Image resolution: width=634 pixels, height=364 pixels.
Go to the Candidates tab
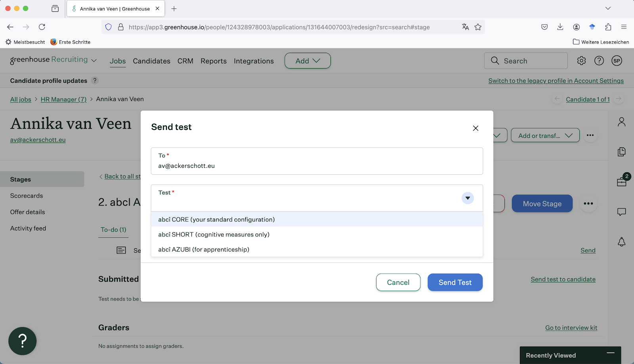click(x=152, y=61)
